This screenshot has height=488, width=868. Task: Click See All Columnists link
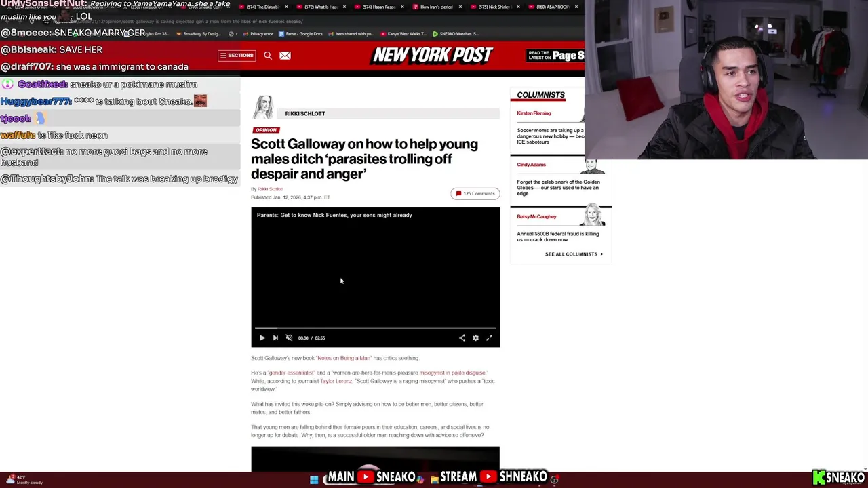coord(574,254)
